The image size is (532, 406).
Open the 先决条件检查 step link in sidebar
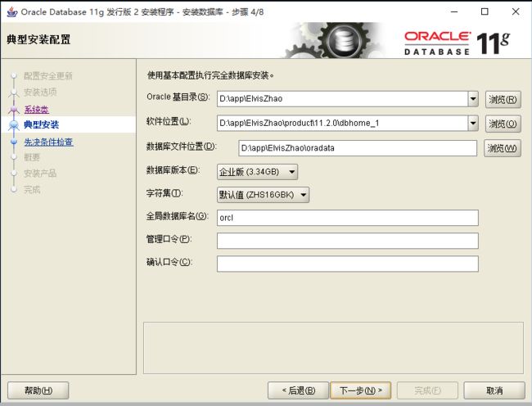pyautogui.click(x=48, y=142)
